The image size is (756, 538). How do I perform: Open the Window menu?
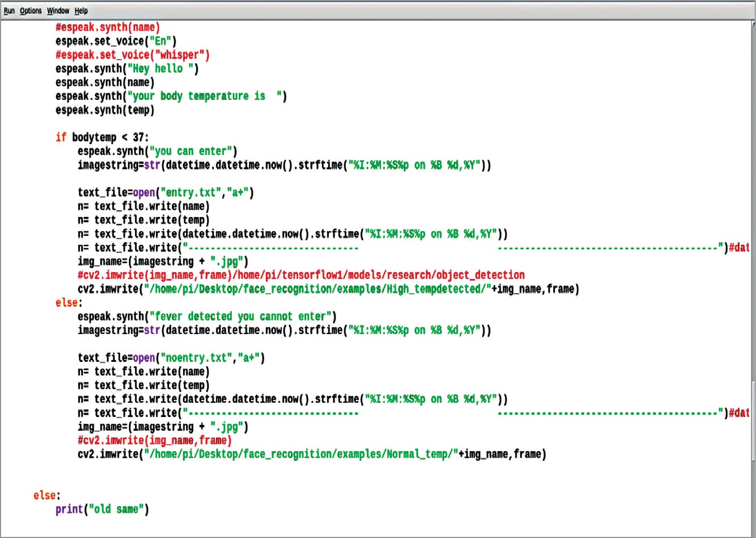[58, 11]
